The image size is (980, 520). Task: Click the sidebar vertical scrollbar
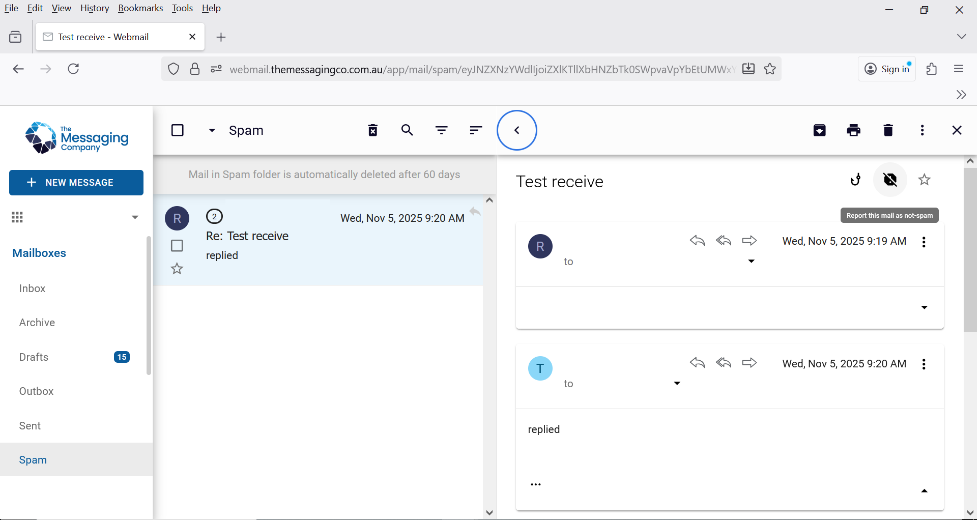coord(149,305)
